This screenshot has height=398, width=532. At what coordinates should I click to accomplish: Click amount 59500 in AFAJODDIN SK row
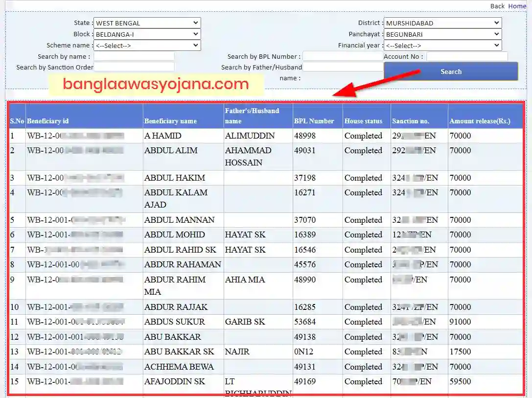[460, 381]
